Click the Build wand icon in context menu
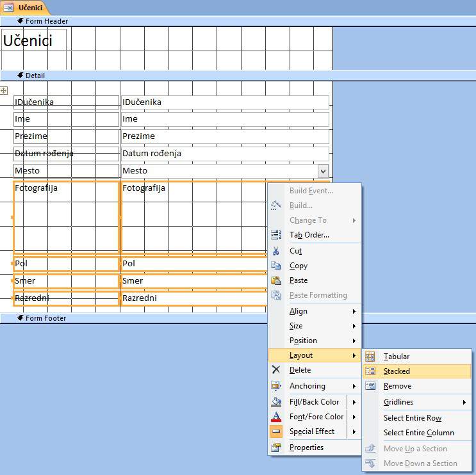This screenshot has height=475, width=476. pyautogui.click(x=275, y=205)
